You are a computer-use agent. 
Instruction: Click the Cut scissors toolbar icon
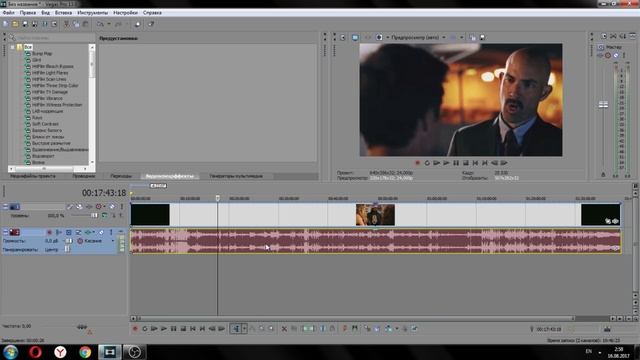(x=66, y=24)
